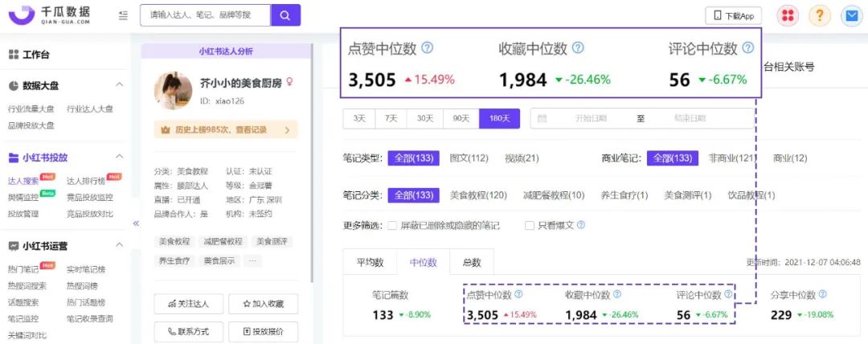Click help icon beside 分享中位数

click(x=822, y=295)
